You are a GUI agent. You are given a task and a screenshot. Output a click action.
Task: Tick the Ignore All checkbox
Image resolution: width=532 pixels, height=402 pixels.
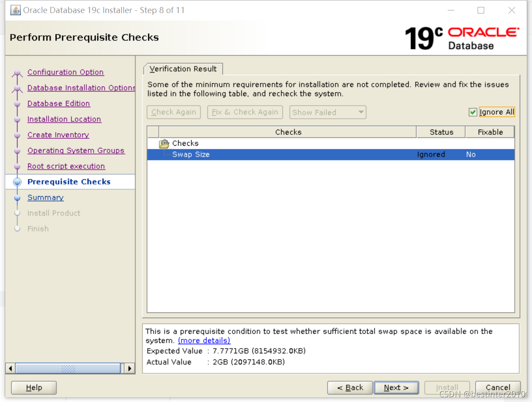(473, 112)
